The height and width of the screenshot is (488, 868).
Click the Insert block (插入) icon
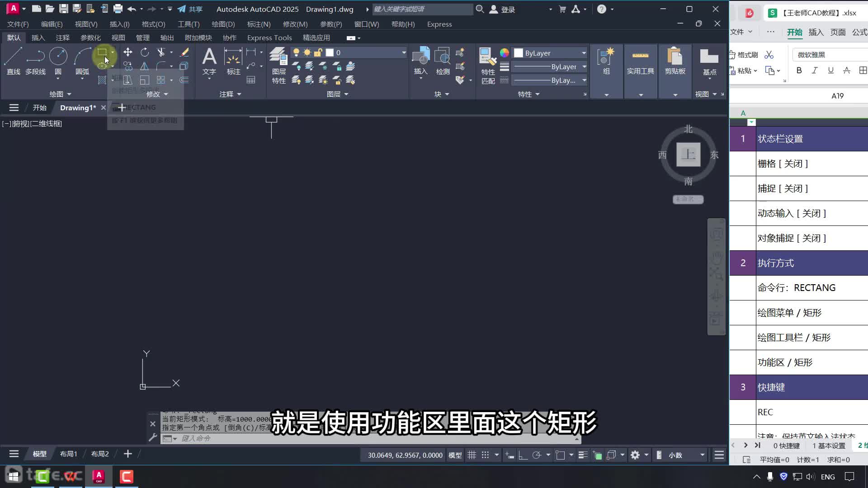click(420, 61)
